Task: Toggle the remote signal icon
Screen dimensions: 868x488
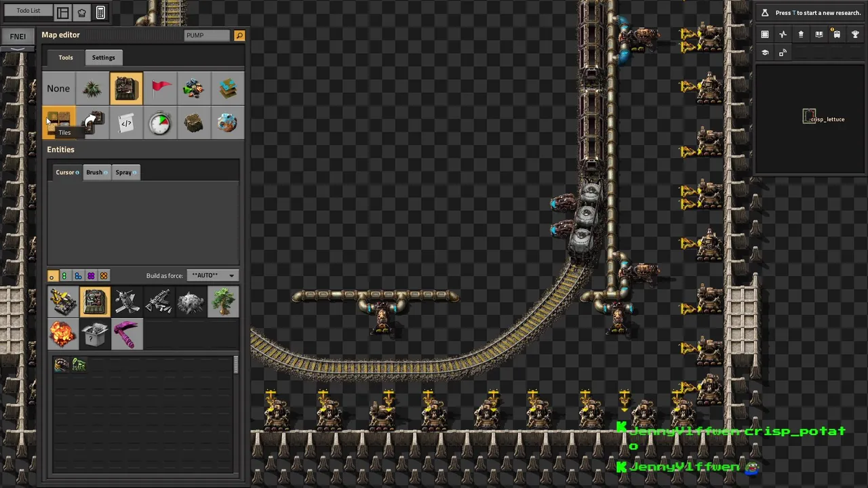Action: point(783,53)
